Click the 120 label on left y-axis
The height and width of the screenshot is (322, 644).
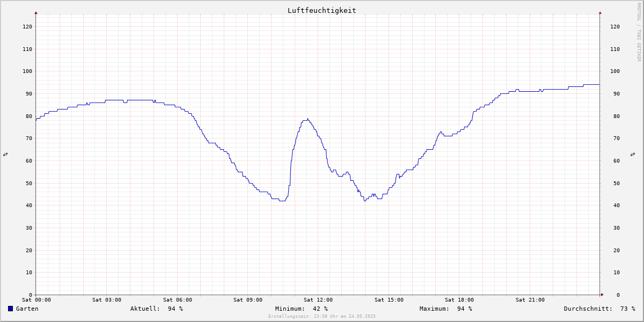27,26
